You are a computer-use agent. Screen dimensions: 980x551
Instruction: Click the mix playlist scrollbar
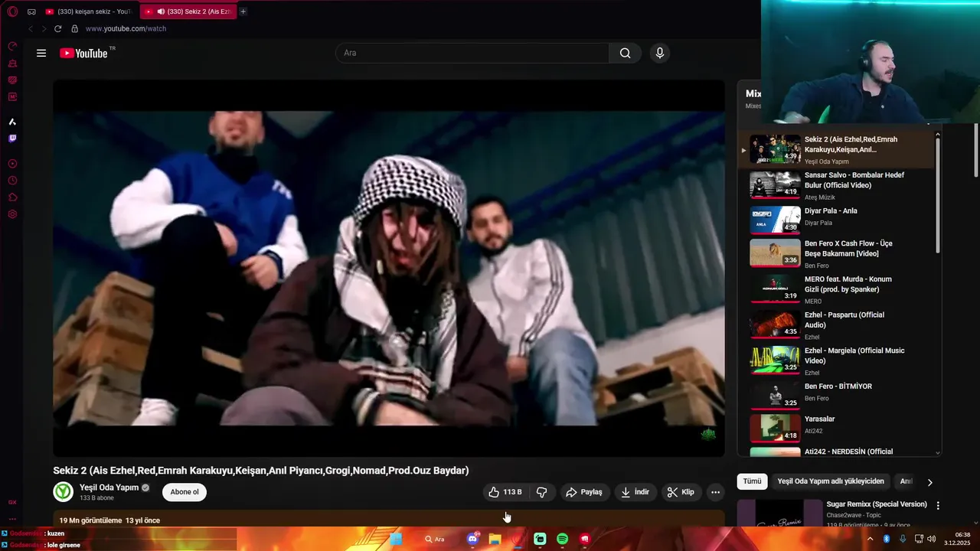(x=938, y=195)
